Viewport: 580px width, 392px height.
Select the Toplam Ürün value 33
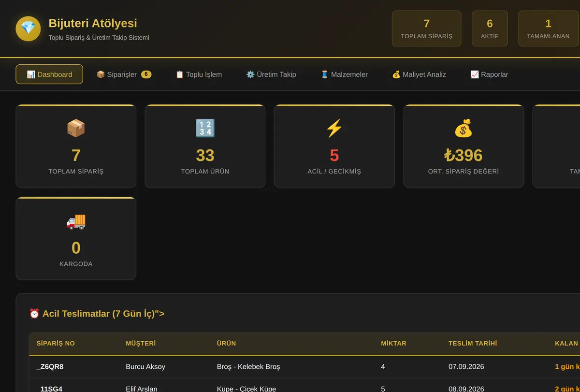click(205, 155)
